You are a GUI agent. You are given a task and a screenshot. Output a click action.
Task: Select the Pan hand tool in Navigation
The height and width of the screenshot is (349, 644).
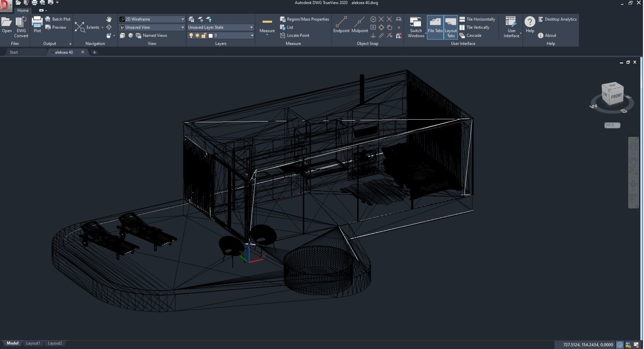click(x=109, y=19)
